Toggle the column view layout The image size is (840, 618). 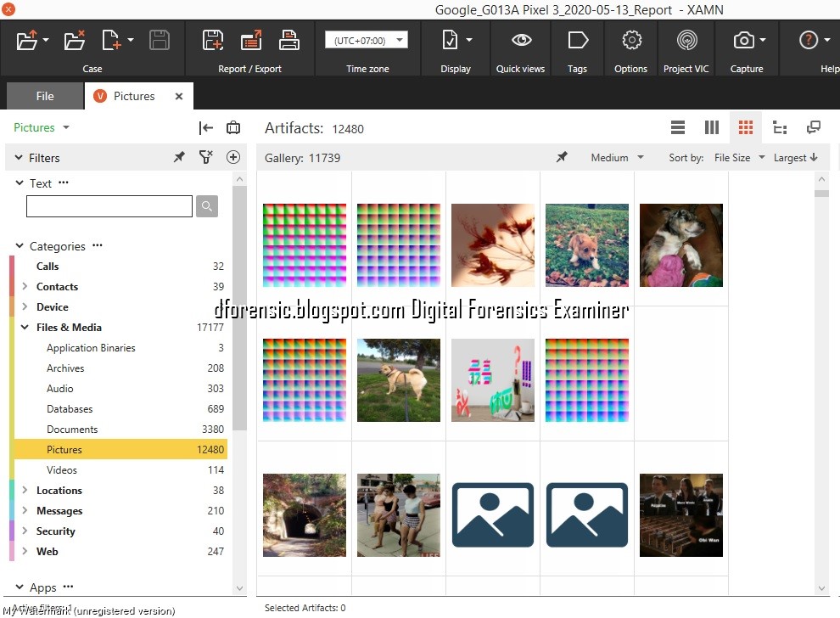click(712, 127)
